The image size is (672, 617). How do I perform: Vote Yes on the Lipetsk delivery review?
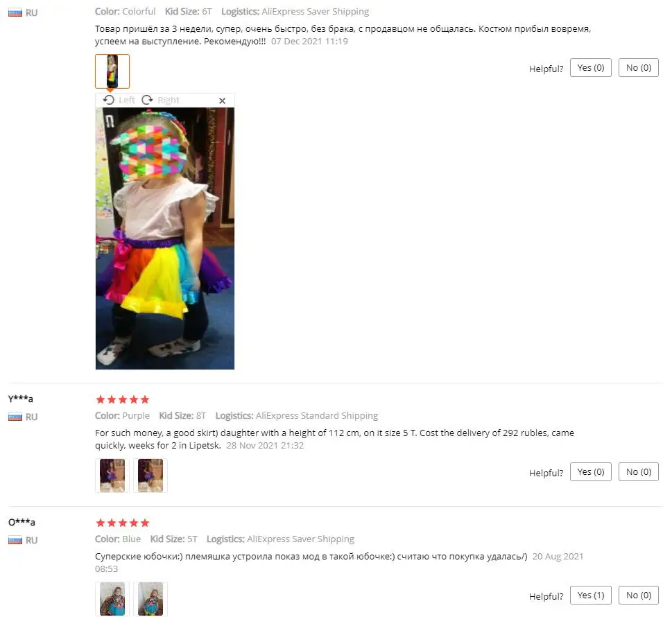pyautogui.click(x=591, y=471)
